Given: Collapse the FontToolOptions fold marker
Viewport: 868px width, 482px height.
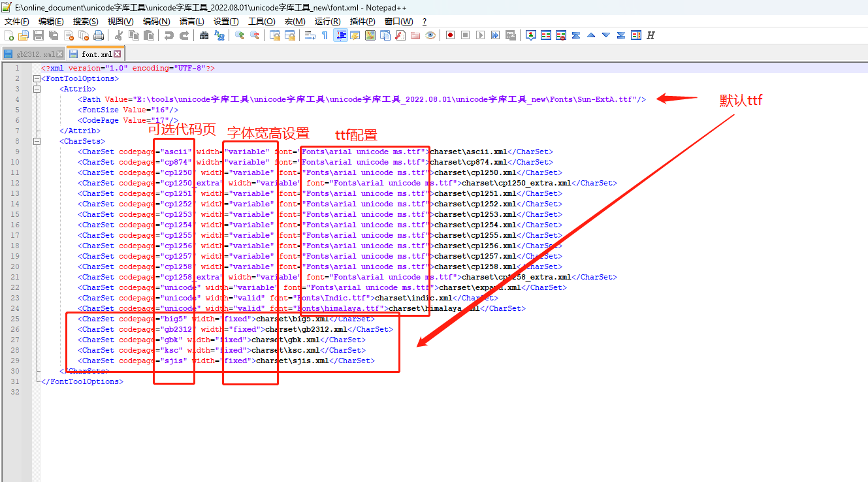Looking at the screenshot, I should [x=37, y=78].
